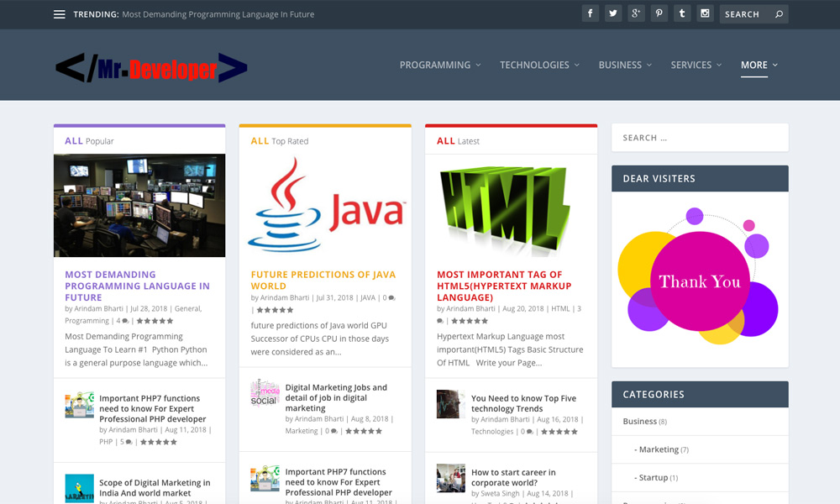
Task: Open the Thank You image in sidebar
Action: (699, 279)
